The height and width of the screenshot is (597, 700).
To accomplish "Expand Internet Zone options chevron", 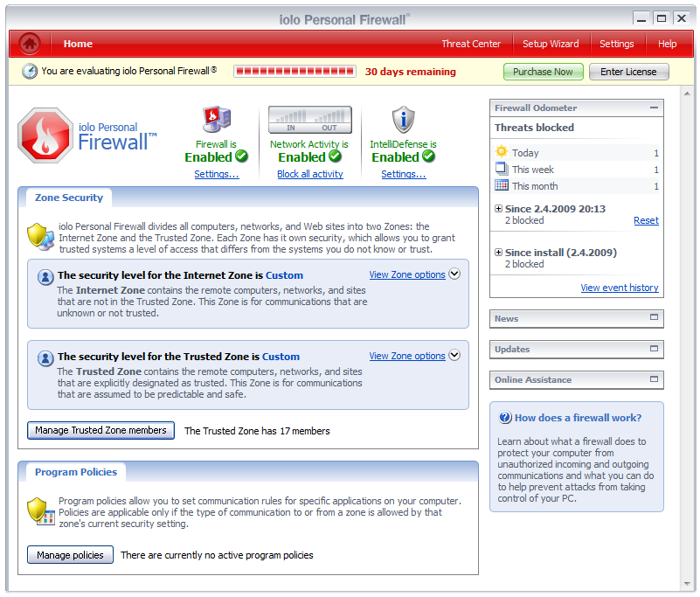I will click(x=454, y=274).
